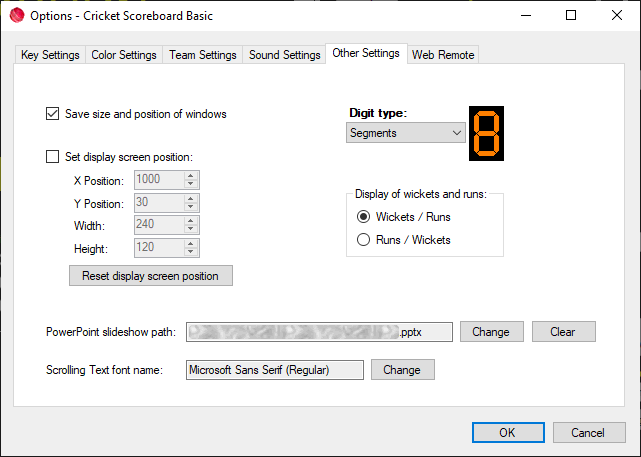The image size is (641, 457).
Task: Click the Cancel button
Action: pos(587,433)
